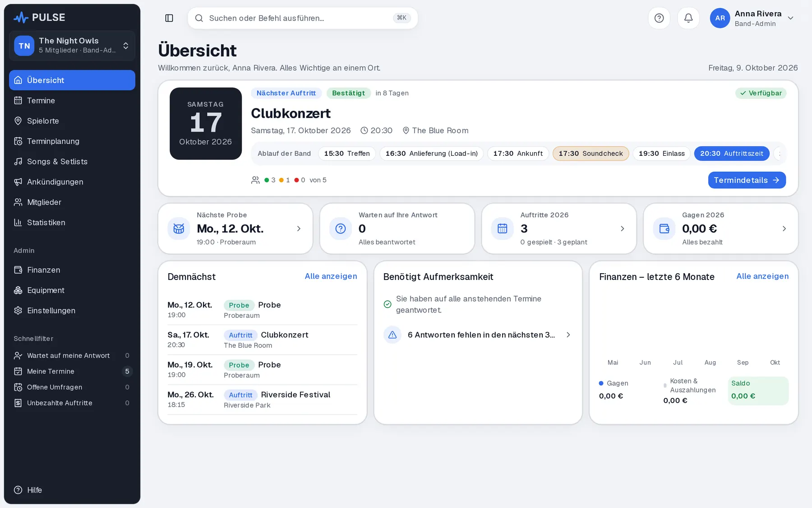This screenshot has height=508, width=812.
Task: Click the Termindetails button
Action: point(747,180)
